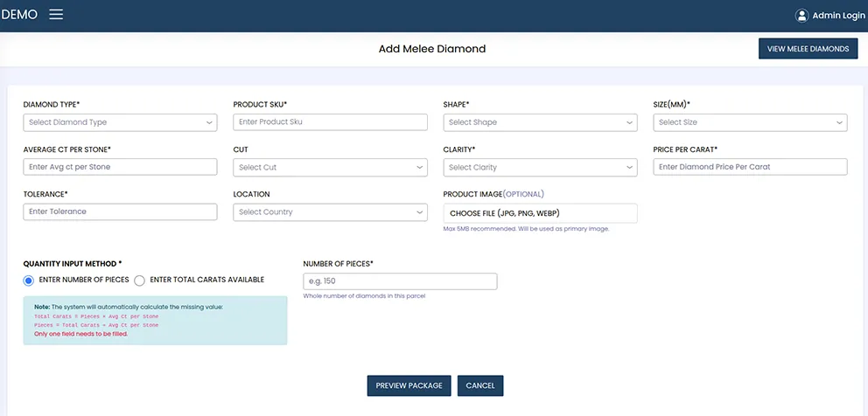
Task: Select Enter Total Carats Available radio option
Action: (139, 281)
